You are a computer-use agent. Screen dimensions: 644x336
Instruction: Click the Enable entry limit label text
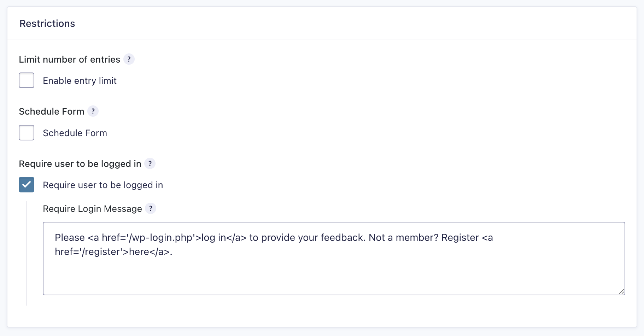click(80, 80)
